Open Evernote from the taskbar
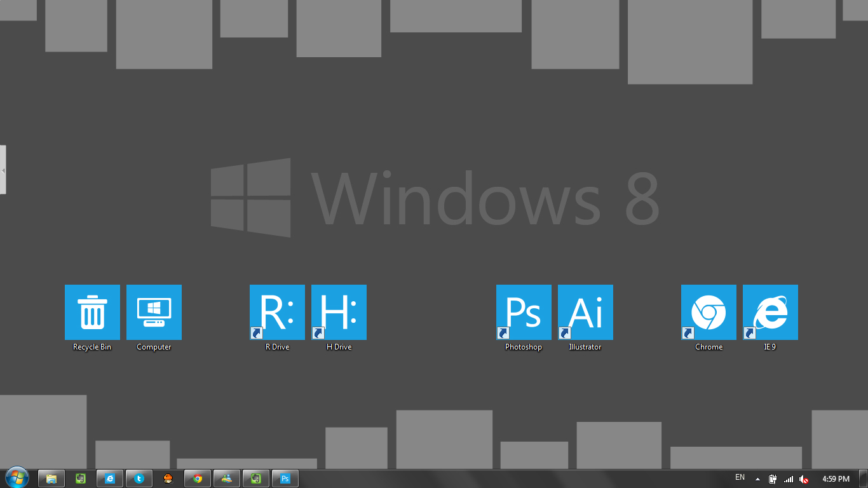This screenshot has height=488, width=868. point(80,478)
